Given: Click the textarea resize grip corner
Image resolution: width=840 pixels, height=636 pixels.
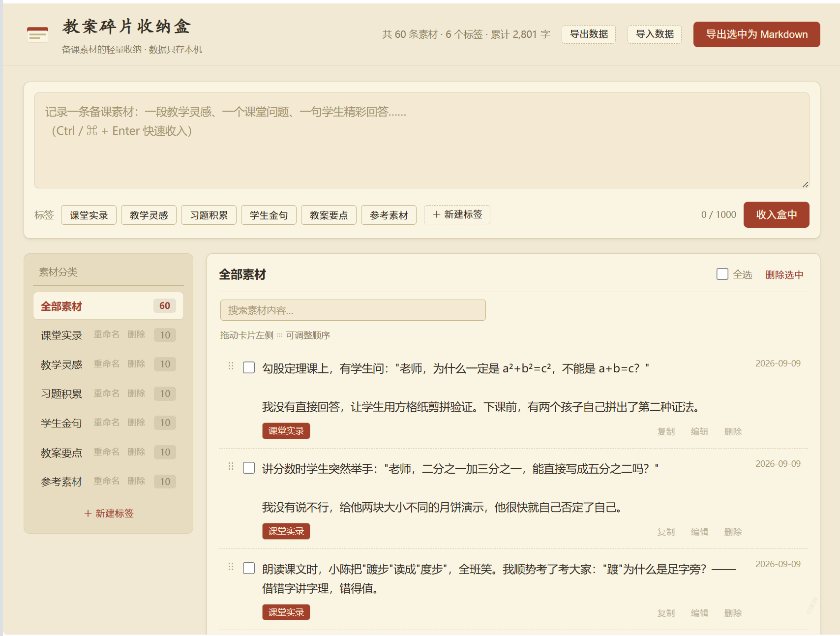Looking at the screenshot, I should point(805,184).
